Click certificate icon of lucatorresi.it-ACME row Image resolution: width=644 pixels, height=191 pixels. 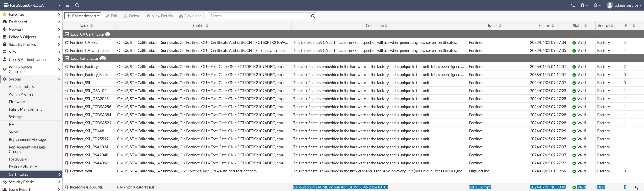pyautogui.click(x=67, y=187)
